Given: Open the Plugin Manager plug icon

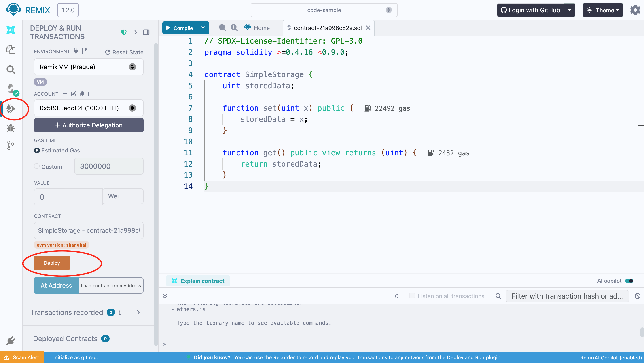Looking at the screenshot, I should tap(11, 341).
